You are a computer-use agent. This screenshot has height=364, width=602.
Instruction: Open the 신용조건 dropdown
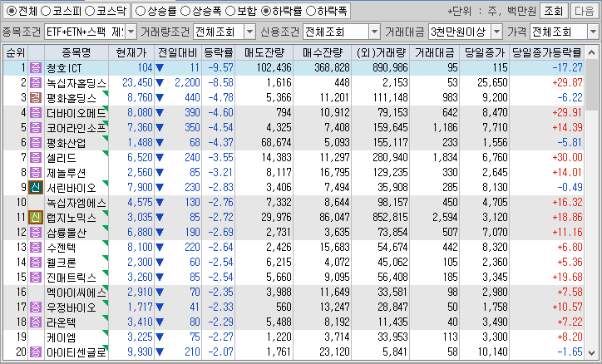point(375,32)
